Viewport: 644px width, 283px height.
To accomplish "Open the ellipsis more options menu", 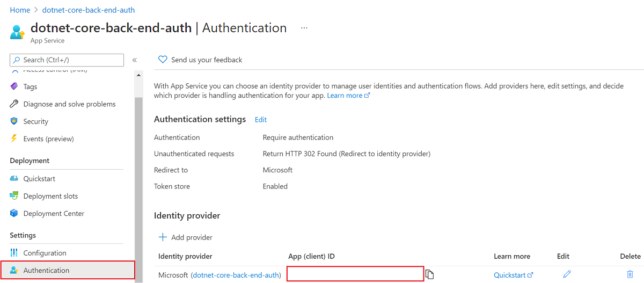I will tap(304, 28).
